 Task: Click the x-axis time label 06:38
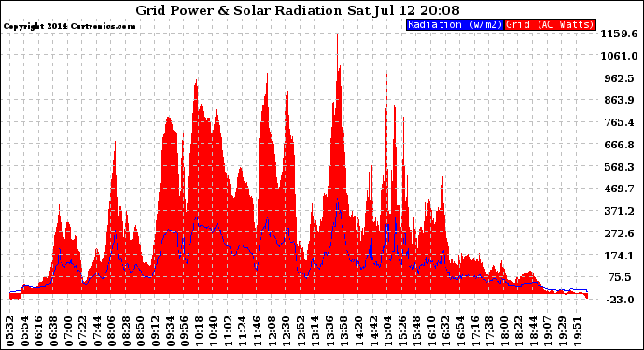(x=53, y=330)
